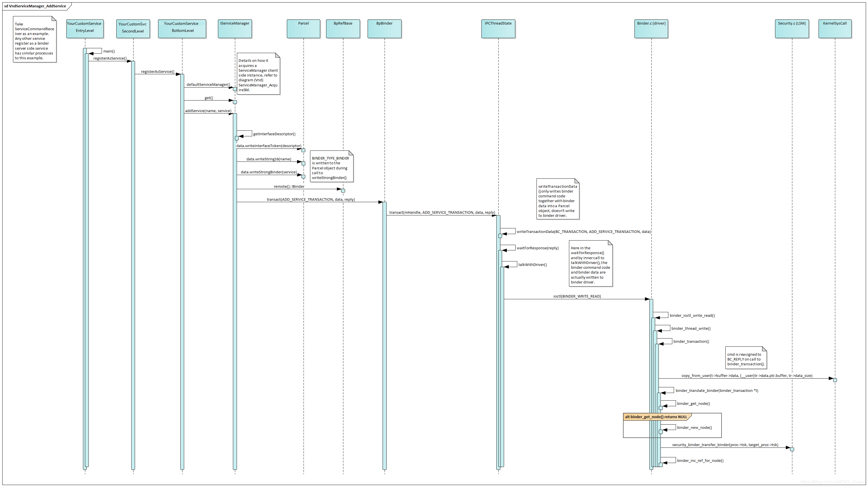Click the sd VndServiceManager_AddService frame label
The height and width of the screenshot is (487, 868).
tap(35, 6)
